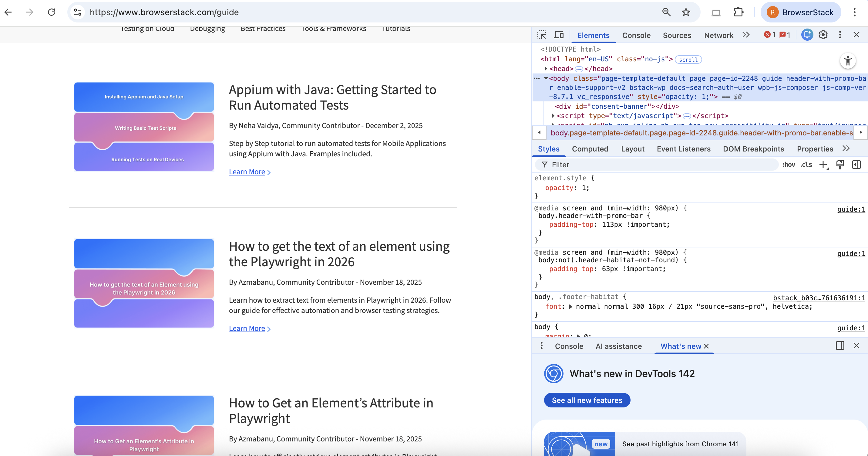Open DevTools settings gear
The image size is (868, 456).
[x=823, y=35]
